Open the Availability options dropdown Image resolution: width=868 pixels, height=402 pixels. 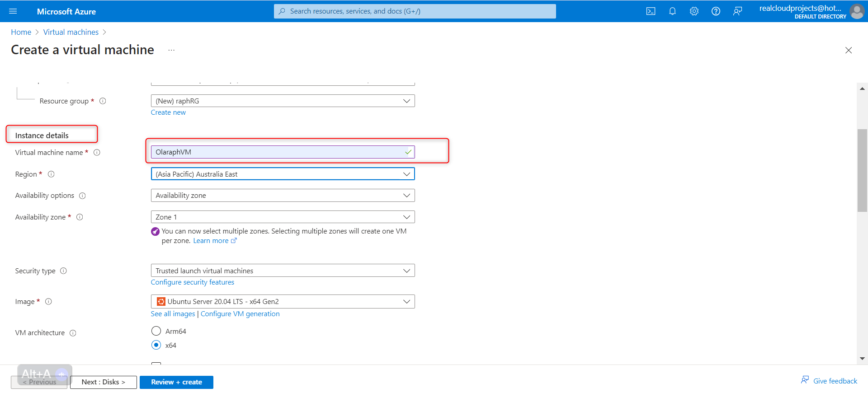click(x=283, y=196)
